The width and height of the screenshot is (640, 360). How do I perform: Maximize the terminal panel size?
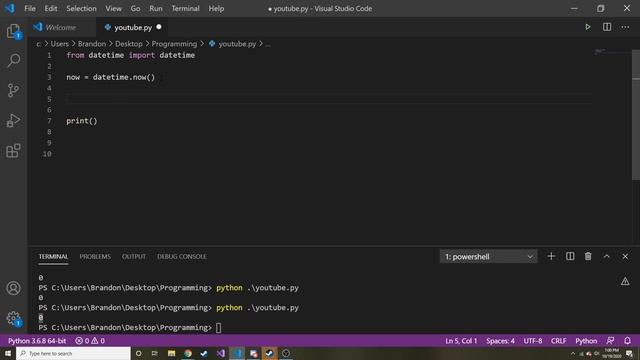pyautogui.click(x=607, y=256)
